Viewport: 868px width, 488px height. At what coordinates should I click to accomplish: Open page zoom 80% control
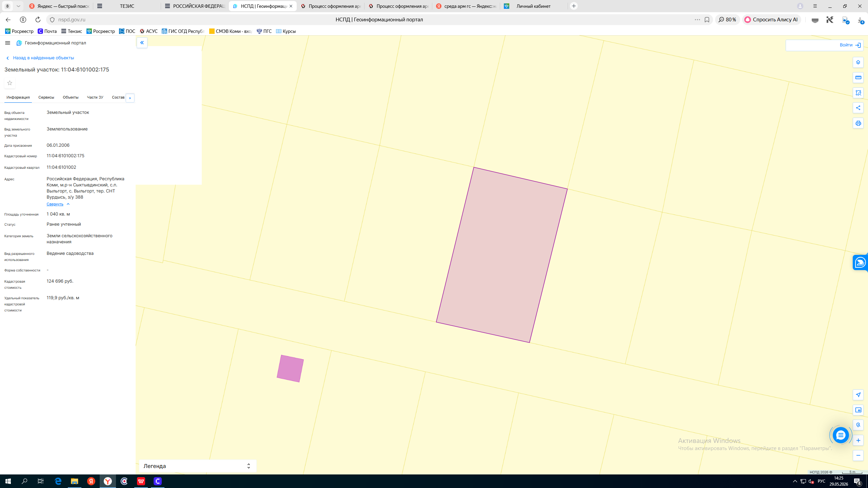(728, 20)
